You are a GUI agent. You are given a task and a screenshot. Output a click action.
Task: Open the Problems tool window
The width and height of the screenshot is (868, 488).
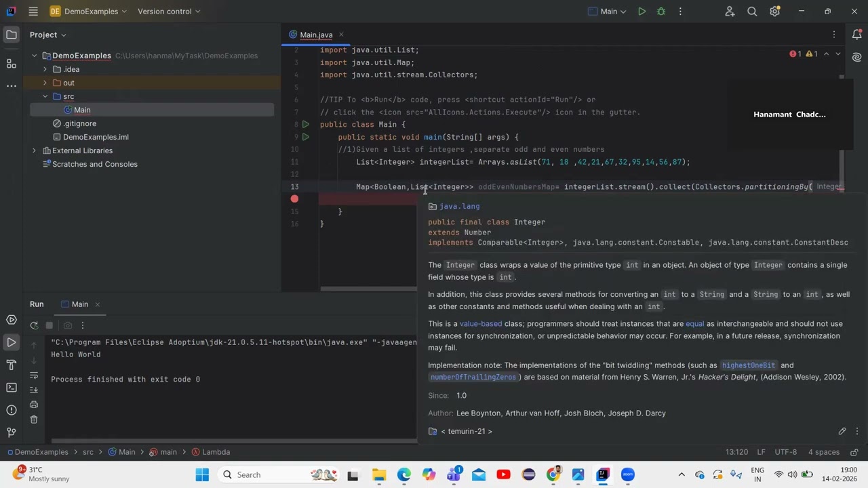(12, 410)
